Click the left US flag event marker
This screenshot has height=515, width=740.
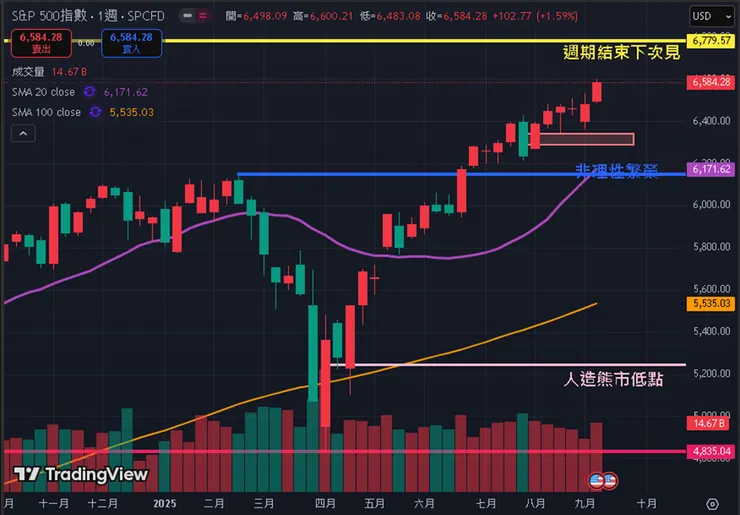coord(596,481)
